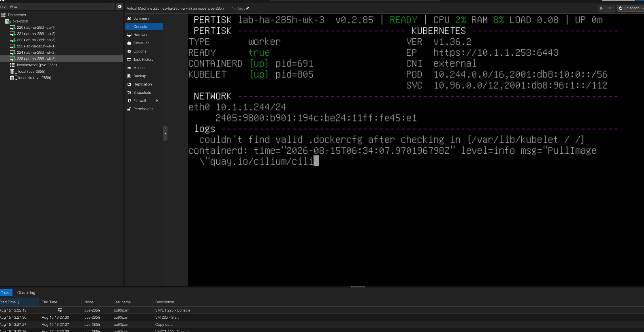Select VM 224 (lab-ha-285h-wk-2)
Image resolution: width=644 pixels, height=332 pixels.
pos(36,52)
